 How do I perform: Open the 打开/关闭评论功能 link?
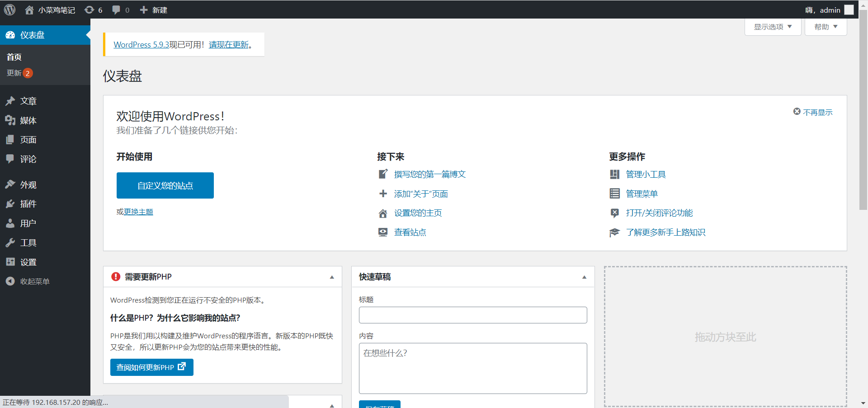tap(660, 213)
